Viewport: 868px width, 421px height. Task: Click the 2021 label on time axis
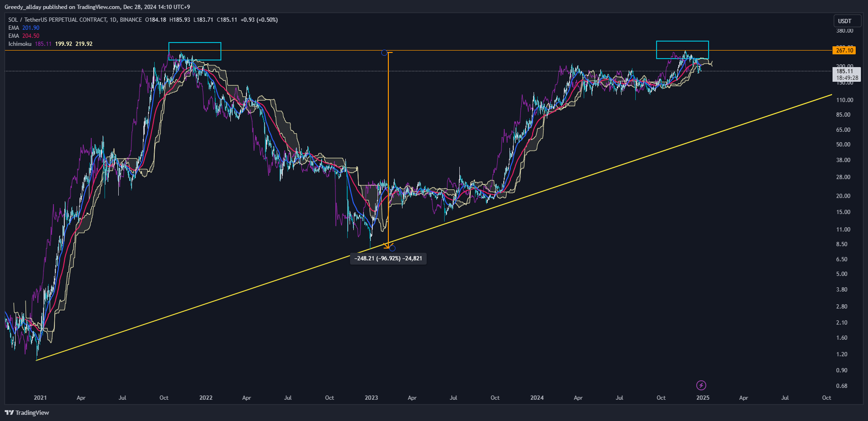click(40, 398)
